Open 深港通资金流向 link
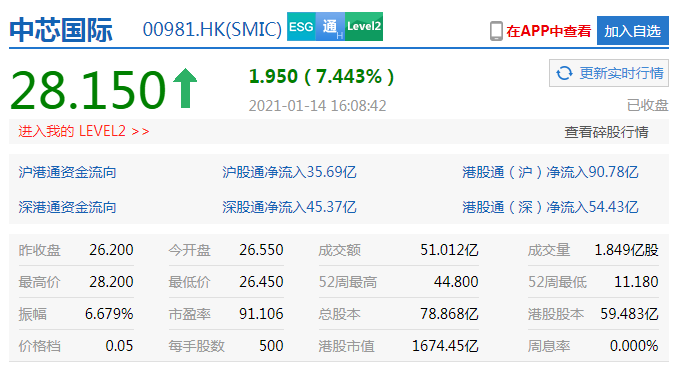Image resolution: width=683 pixels, height=371 pixels. click(x=67, y=207)
